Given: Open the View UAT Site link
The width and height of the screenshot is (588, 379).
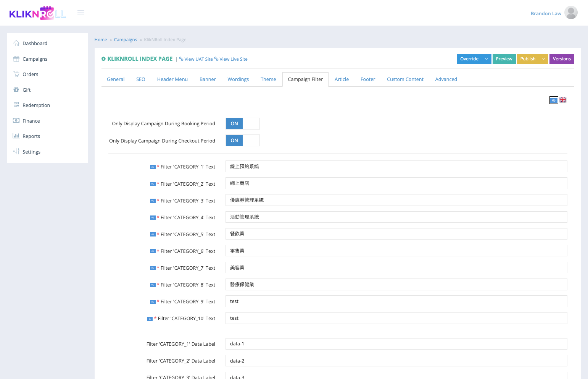Looking at the screenshot, I should tap(196, 59).
